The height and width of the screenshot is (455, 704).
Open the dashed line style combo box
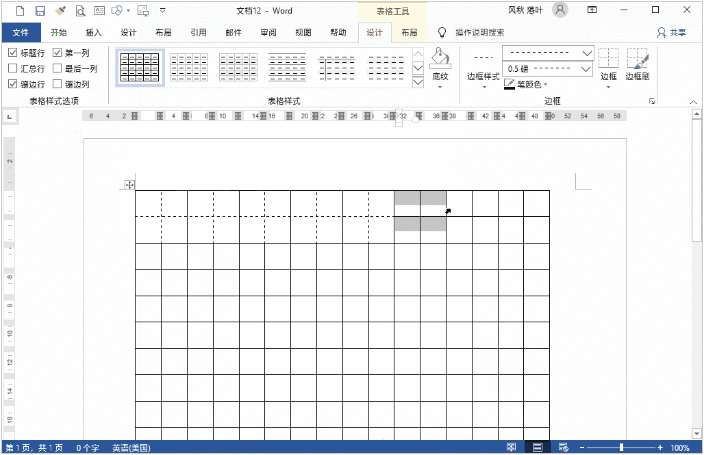coord(548,53)
